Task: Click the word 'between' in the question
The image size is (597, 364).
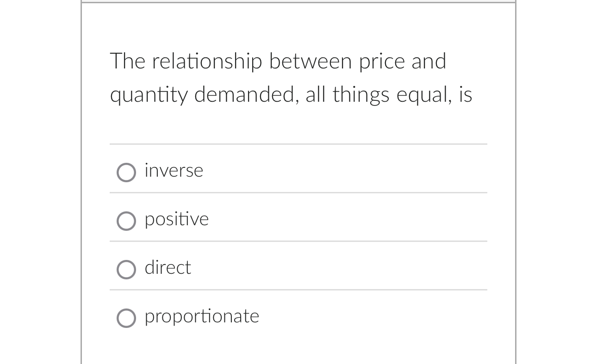Action: 310,62
